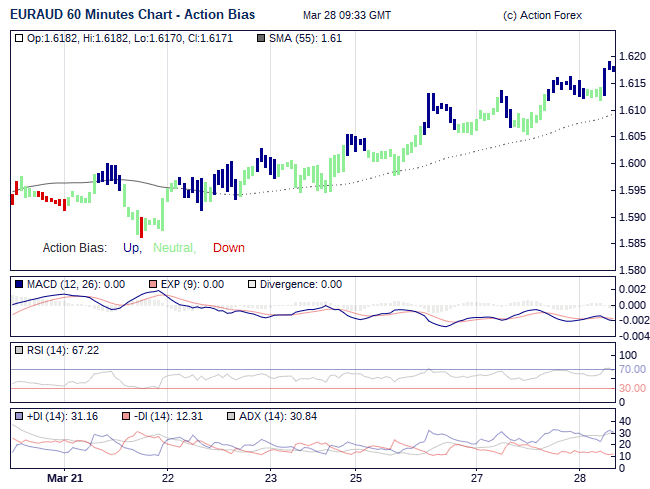Click the 25 date axis label
Image resolution: width=650 pixels, height=489 pixels.
point(357,479)
